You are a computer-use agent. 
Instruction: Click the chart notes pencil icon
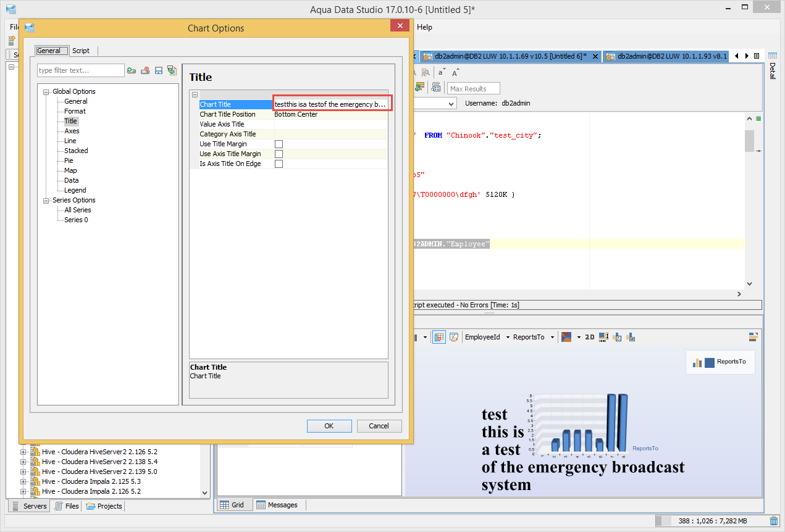(453, 337)
